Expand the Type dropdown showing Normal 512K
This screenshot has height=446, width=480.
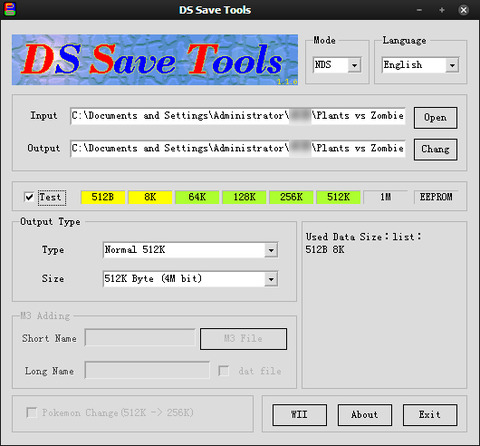190,250
